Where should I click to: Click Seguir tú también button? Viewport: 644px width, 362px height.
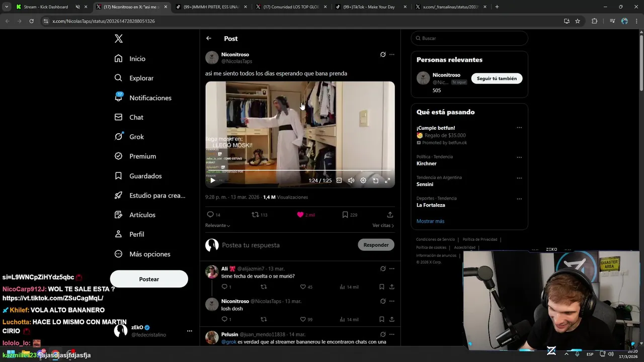pyautogui.click(x=497, y=78)
